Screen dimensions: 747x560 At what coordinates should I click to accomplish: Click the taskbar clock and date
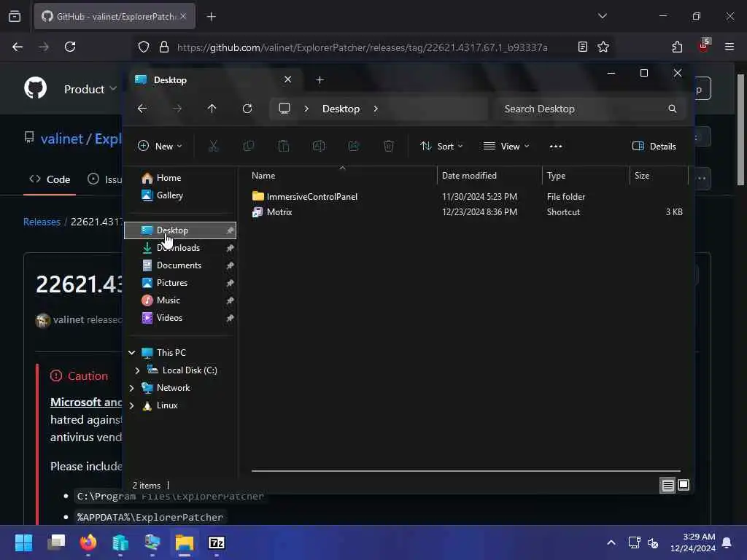pyautogui.click(x=693, y=542)
